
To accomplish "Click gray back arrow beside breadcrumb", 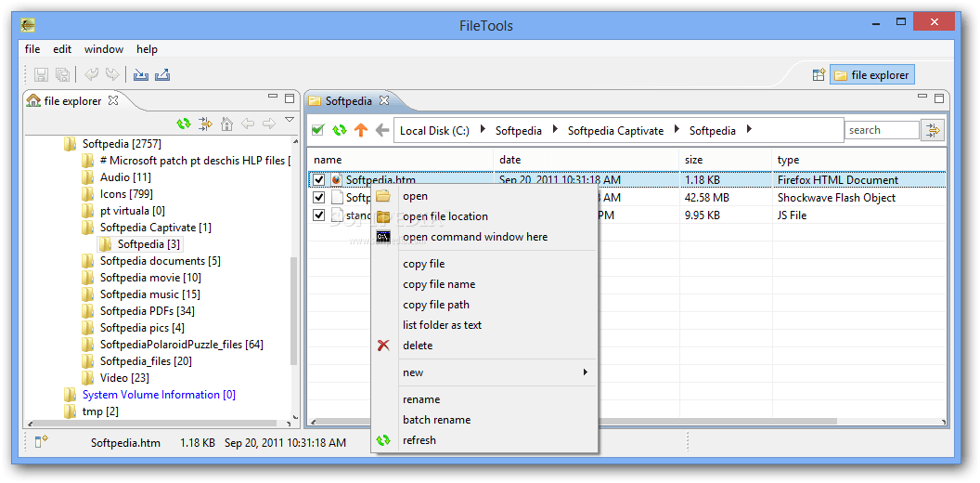I will (381, 130).
